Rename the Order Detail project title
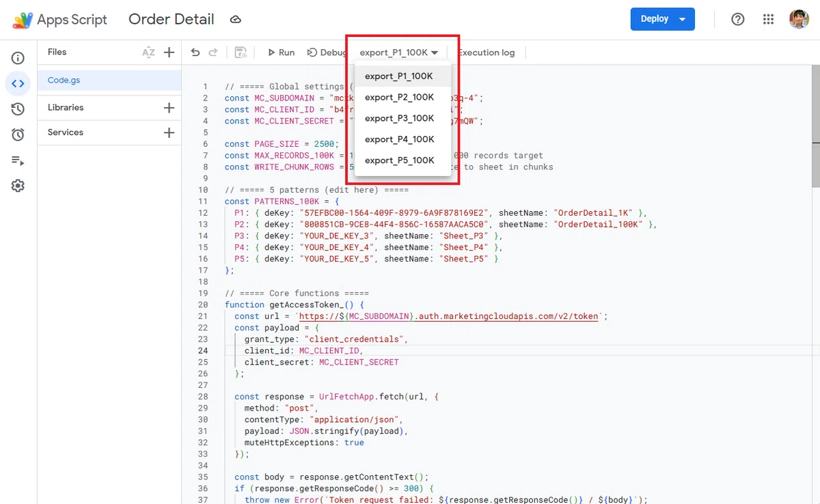820x504 pixels. [172, 20]
